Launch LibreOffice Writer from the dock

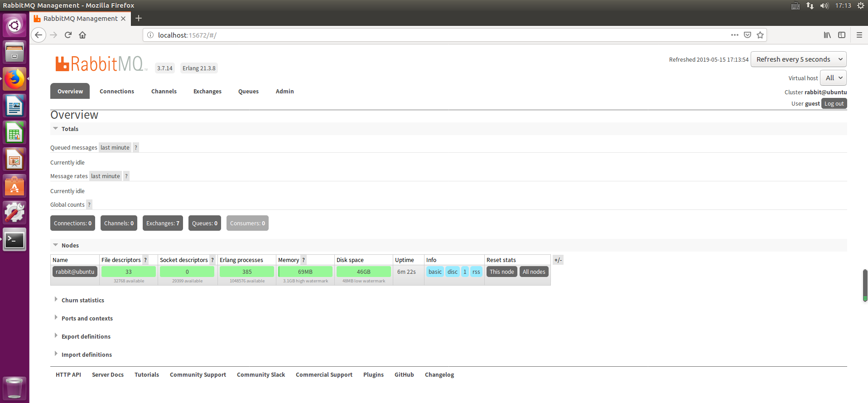tap(14, 106)
